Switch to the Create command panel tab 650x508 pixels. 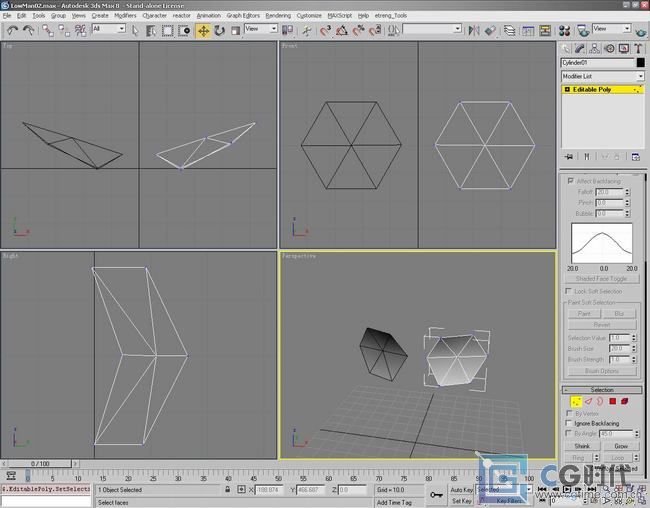565,49
